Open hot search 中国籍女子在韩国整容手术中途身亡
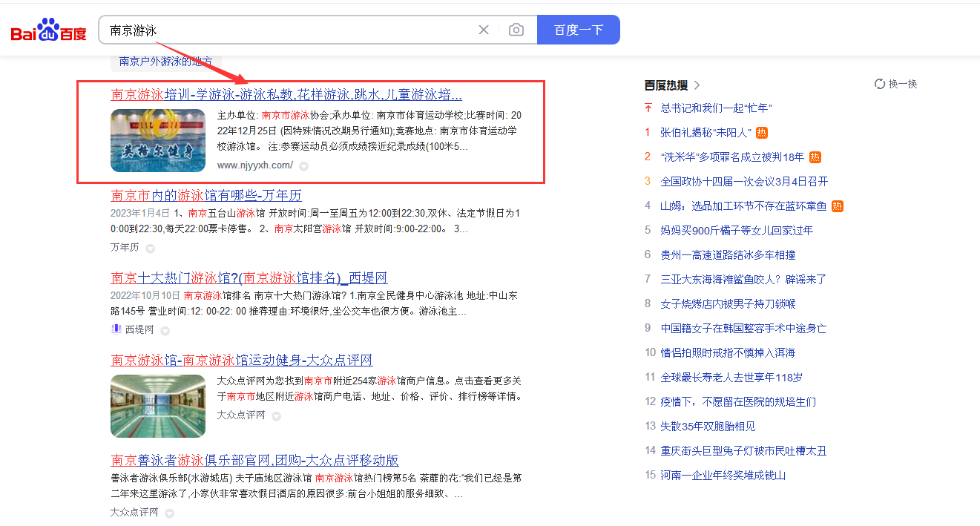The width and height of the screenshot is (980, 526). point(743,329)
